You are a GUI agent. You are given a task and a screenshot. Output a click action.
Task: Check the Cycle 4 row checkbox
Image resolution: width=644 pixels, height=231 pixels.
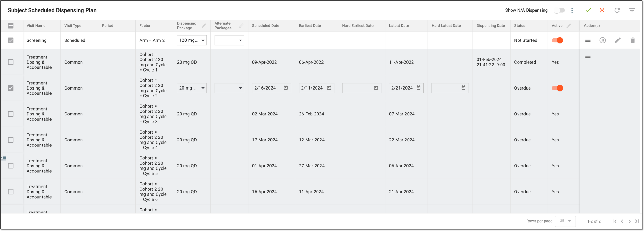coord(11,140)
